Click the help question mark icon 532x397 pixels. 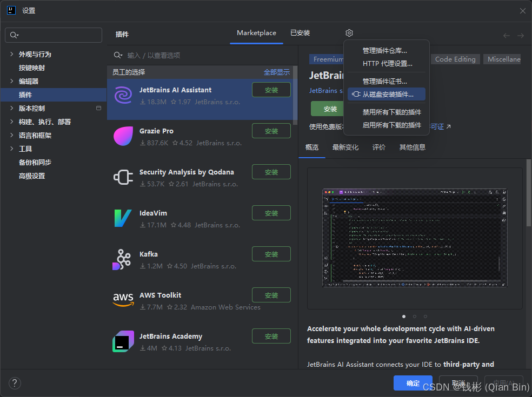tap(15, 383)
